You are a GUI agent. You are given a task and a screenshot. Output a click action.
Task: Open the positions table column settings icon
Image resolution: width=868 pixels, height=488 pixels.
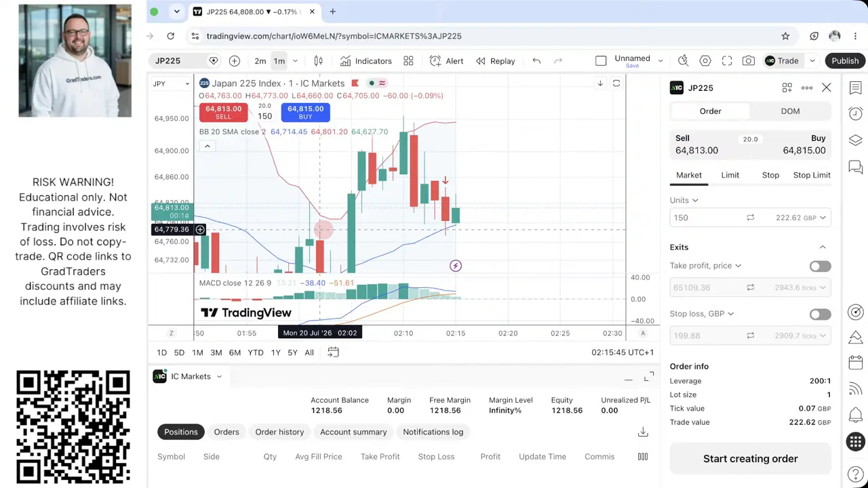click(643, 457)
